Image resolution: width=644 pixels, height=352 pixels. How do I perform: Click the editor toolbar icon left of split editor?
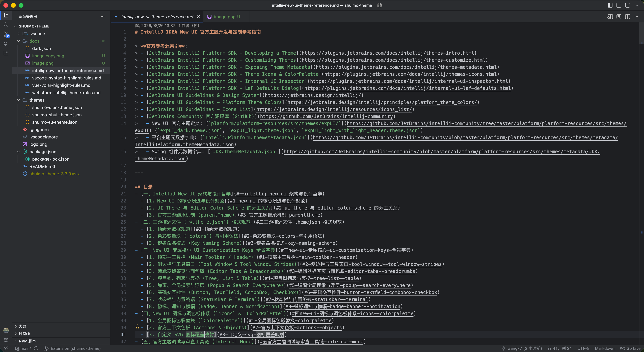(x=619, y=17)
